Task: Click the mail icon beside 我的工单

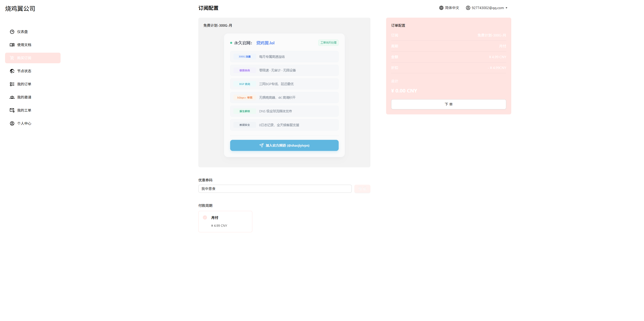Action: point(12,110)
